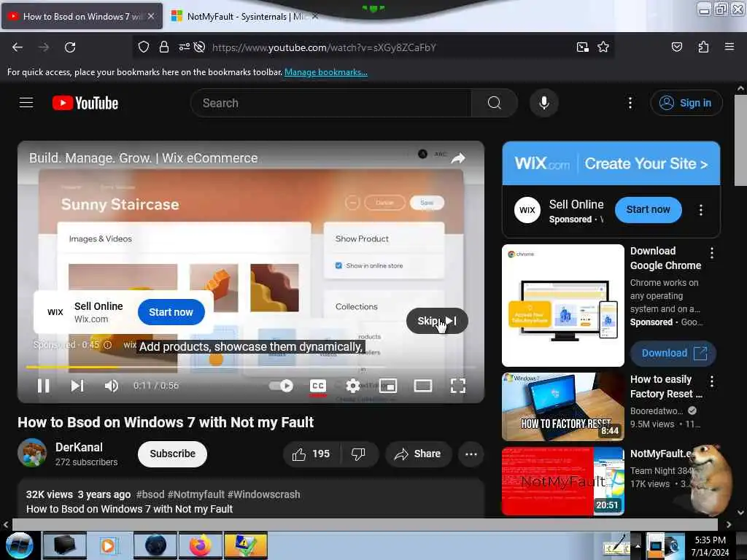Click the site security padlock icon
The image size is (747, 560).
click(164, 47)
